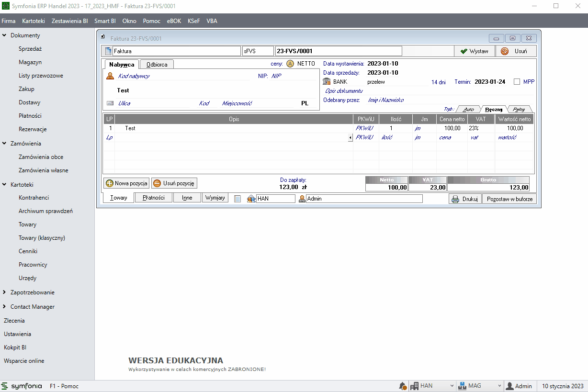
Task: Open the Okno menu
Action: [x=129, y=21]
